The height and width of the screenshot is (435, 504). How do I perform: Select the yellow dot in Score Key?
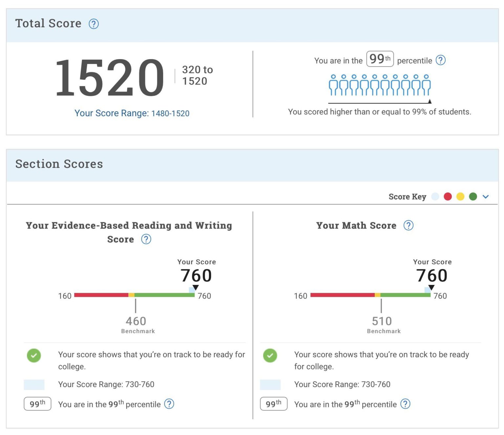pos(460,197)
